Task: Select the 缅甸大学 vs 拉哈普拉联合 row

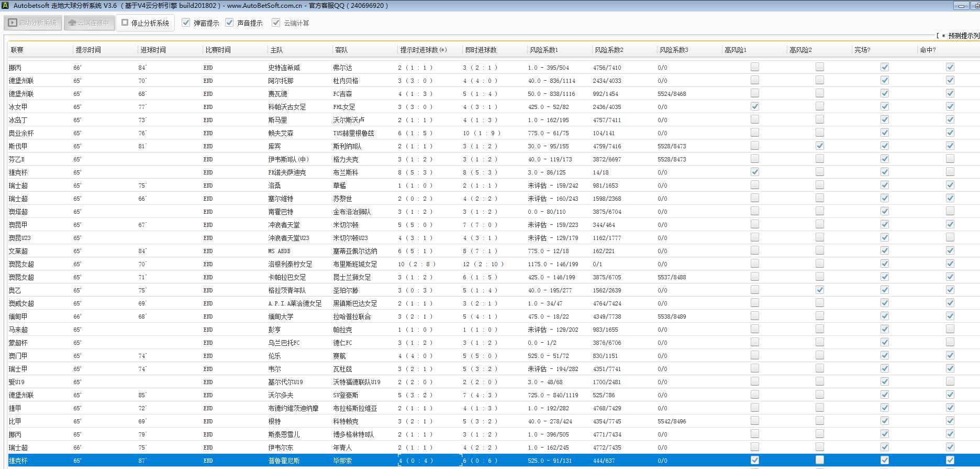Action: pyautogui.click(x=281, y=317)
